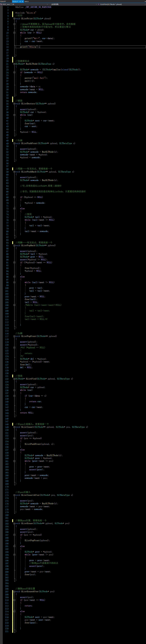Collapse the SListPopBack function
The height and width of the screenshot is (644, 146).
pyautogui.click(x=14, y=246)
